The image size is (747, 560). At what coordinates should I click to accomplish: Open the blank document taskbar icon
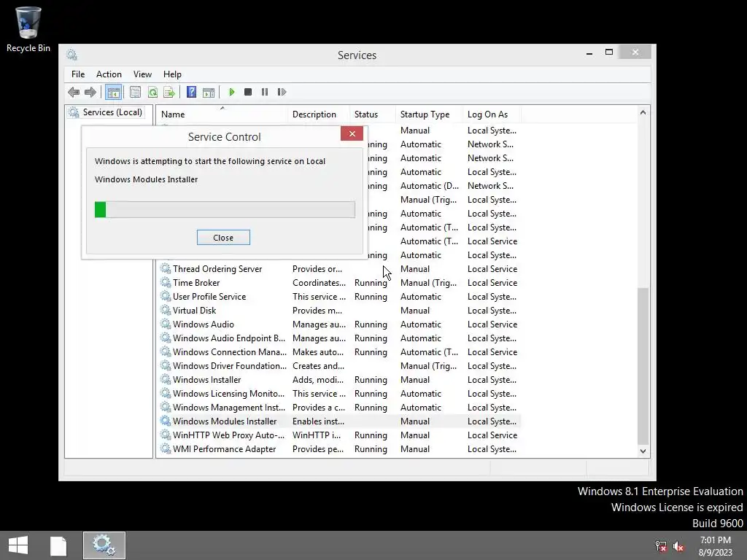58,545
